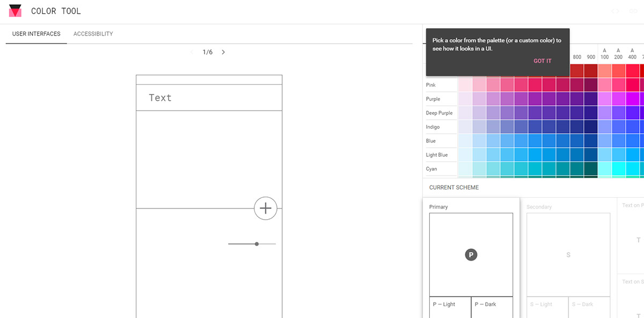Viewport: 644px width, 318px height.
Task: Click the Color Tool logo icon
Action: pyautogui.click(x=15, y=11)
